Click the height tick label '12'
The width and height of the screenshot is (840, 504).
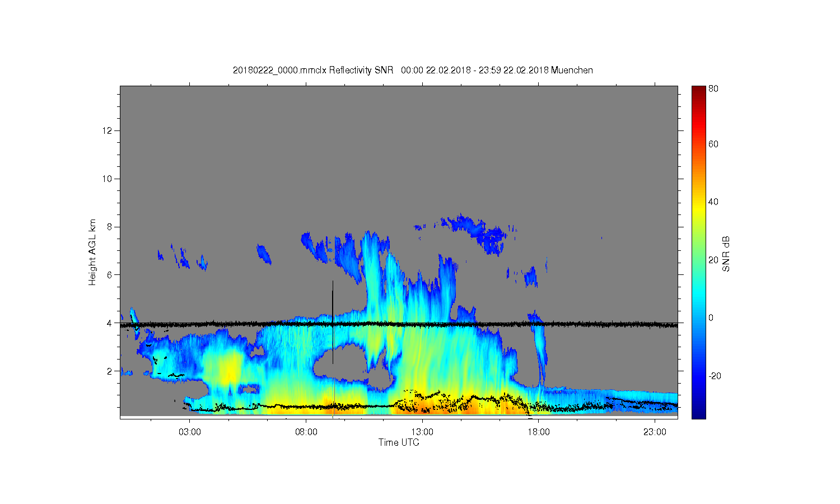click(108, 130)
